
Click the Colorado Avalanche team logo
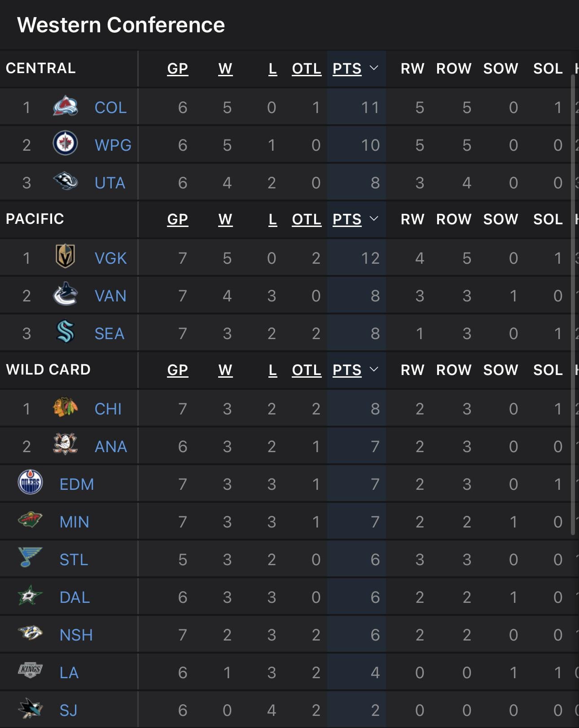pos(66,107)
